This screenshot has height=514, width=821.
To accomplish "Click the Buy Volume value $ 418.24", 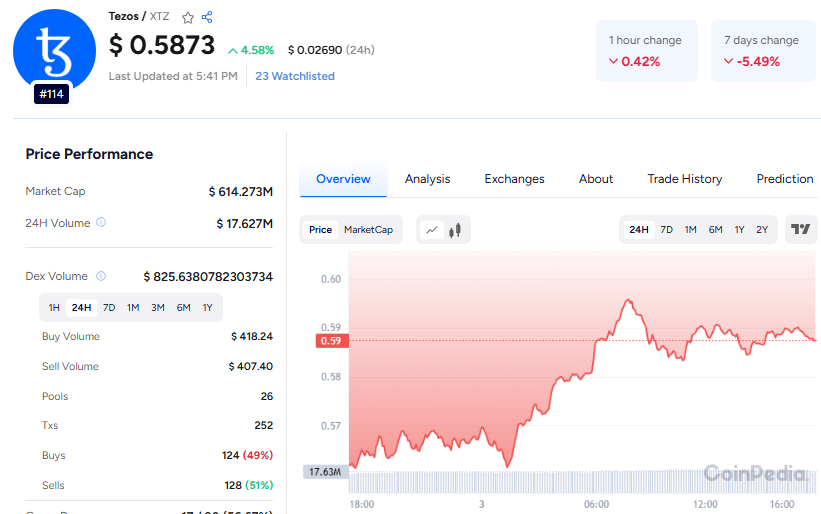I will coord(252,337).
